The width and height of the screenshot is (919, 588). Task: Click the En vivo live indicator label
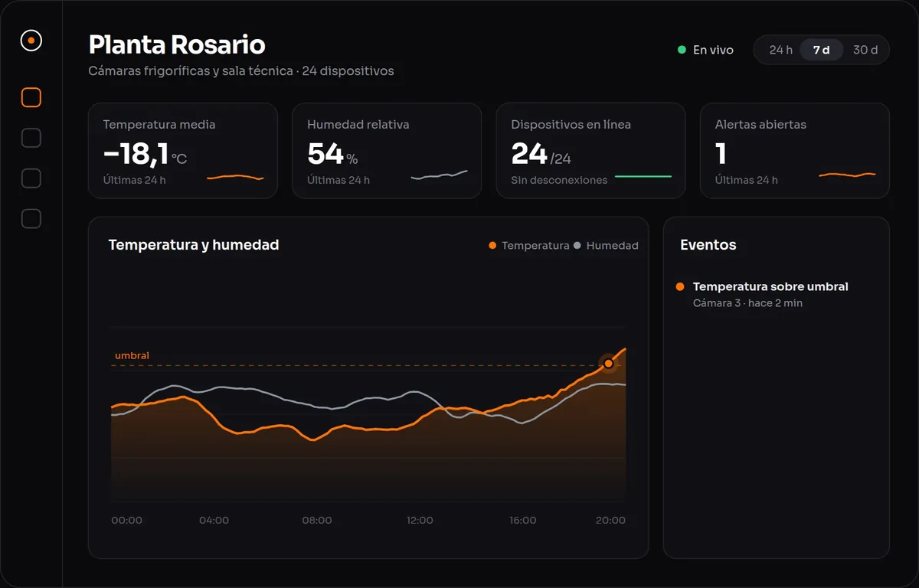713,50
